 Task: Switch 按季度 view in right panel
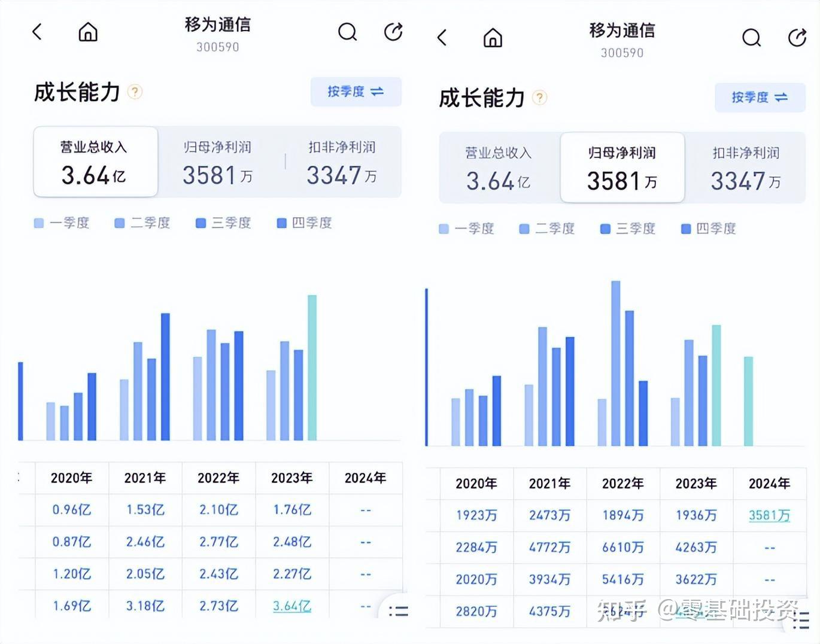point(760,98)
